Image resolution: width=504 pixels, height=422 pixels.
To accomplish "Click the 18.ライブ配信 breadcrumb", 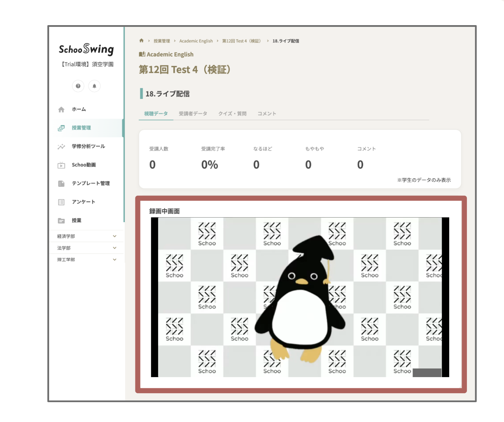I will (286, 41).
